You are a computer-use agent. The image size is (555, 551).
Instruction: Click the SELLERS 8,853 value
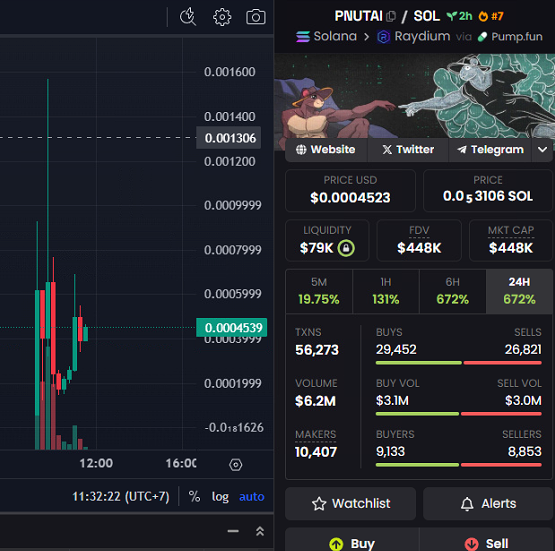524,452
